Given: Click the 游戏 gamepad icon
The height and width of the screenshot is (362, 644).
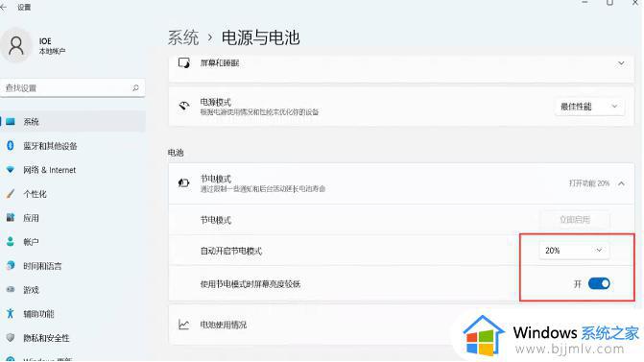Looking at the screenshot, I should (x=11, y=290).
